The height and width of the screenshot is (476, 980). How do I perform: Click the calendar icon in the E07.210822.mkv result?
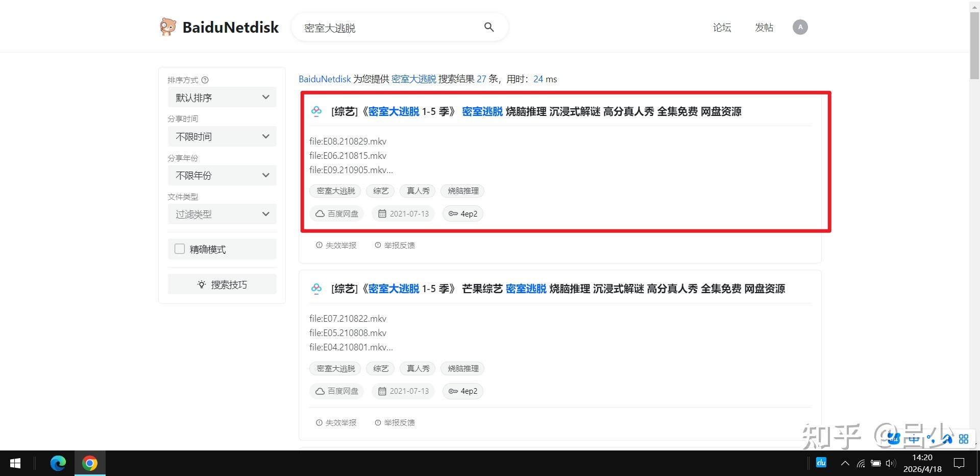click(382, 391)
